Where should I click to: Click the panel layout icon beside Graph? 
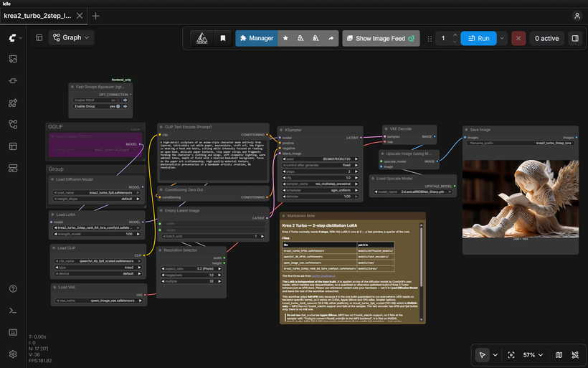pyautogui.click(x=39, y=37)
